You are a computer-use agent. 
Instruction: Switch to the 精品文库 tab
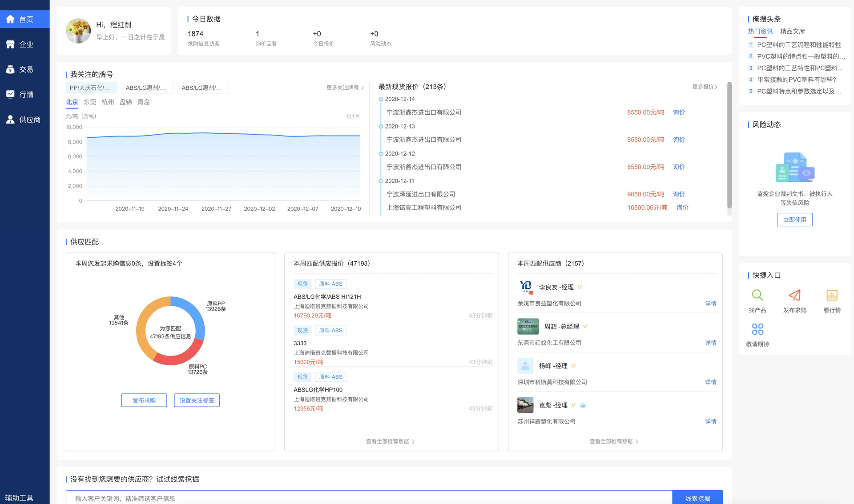(x=792, y=32)
